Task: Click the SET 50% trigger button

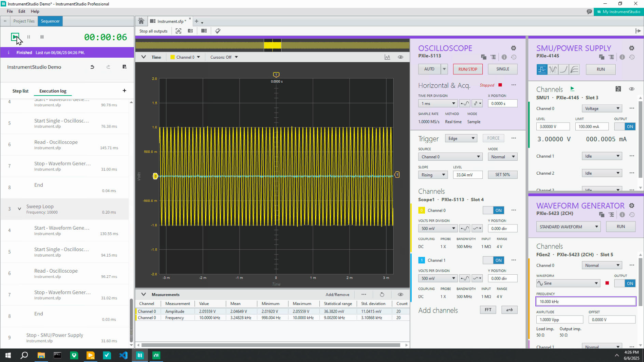Action: (x=502, y=175)
